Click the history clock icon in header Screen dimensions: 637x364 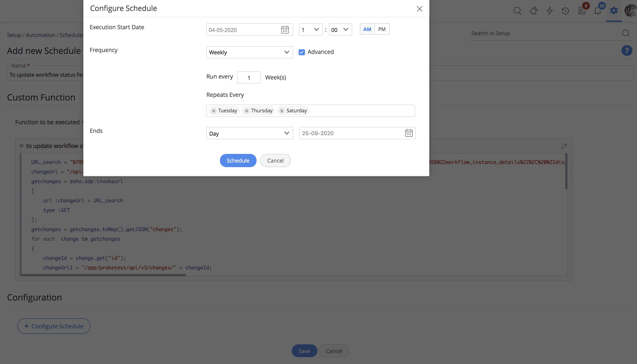(565, 11)
